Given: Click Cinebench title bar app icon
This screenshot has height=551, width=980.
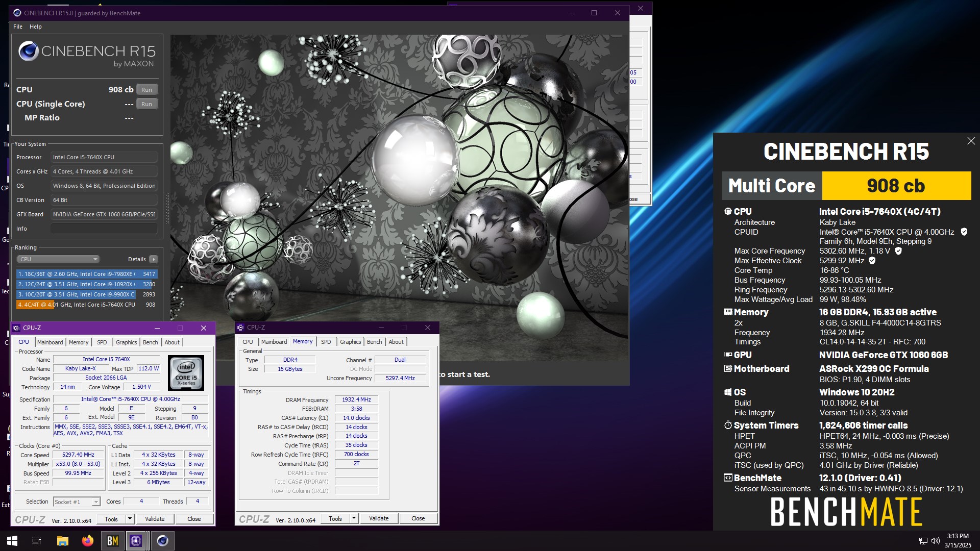Looking at the screenshot, I should (x=17, y=13).
